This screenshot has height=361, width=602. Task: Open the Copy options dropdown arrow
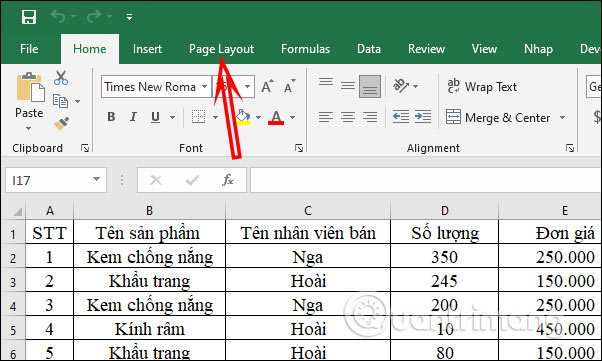[78, 101]
